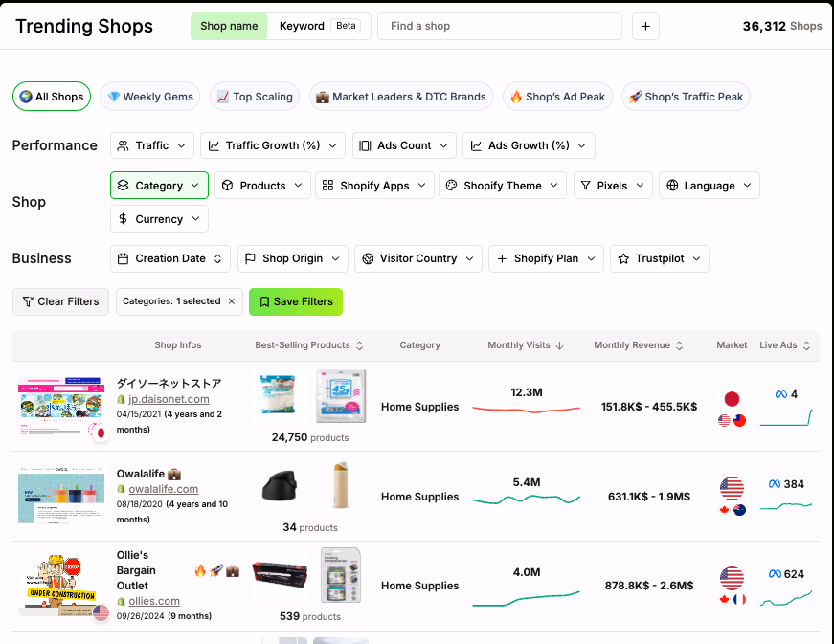
Task: Select the Top Scaling tab
Action: [x=255, y=97]
